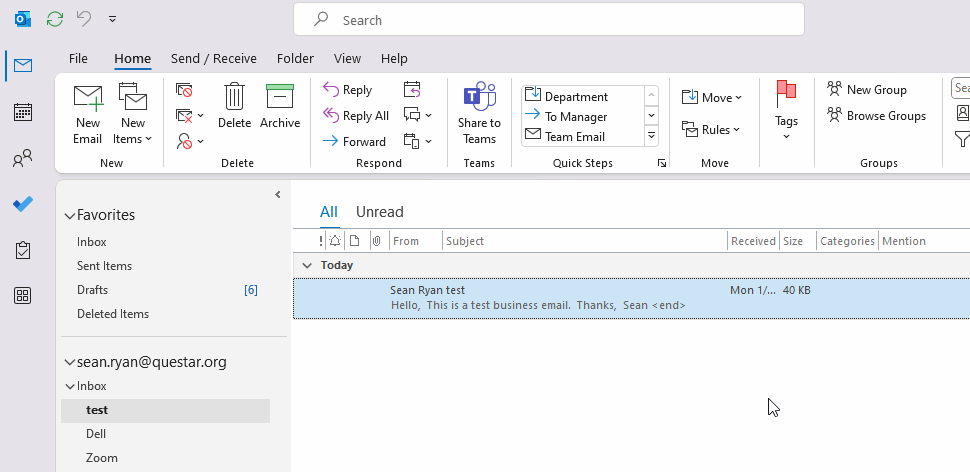Image resolution: width=970 pixels, height=472 pixels.
Task: Switch to the Folder tab
Action: coord(295,59)
